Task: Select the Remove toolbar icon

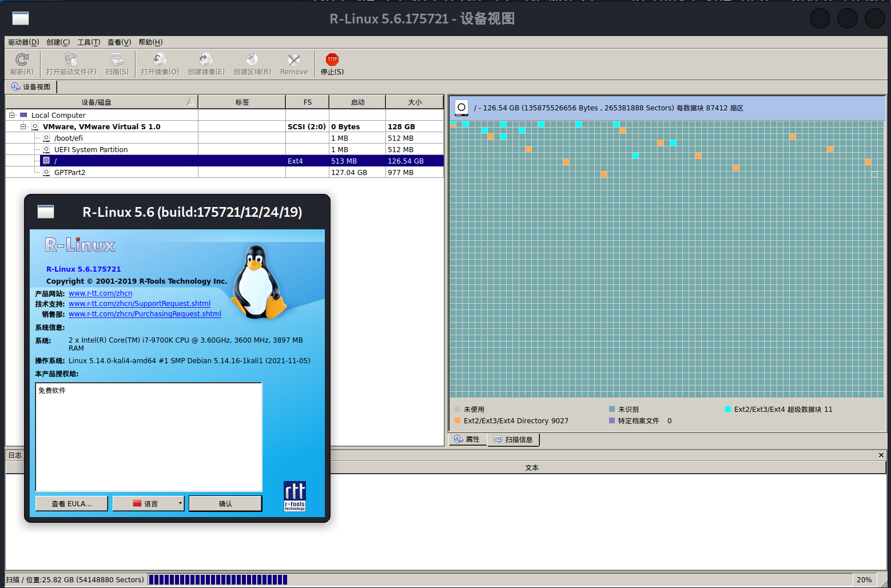Action: coord(293,63)
